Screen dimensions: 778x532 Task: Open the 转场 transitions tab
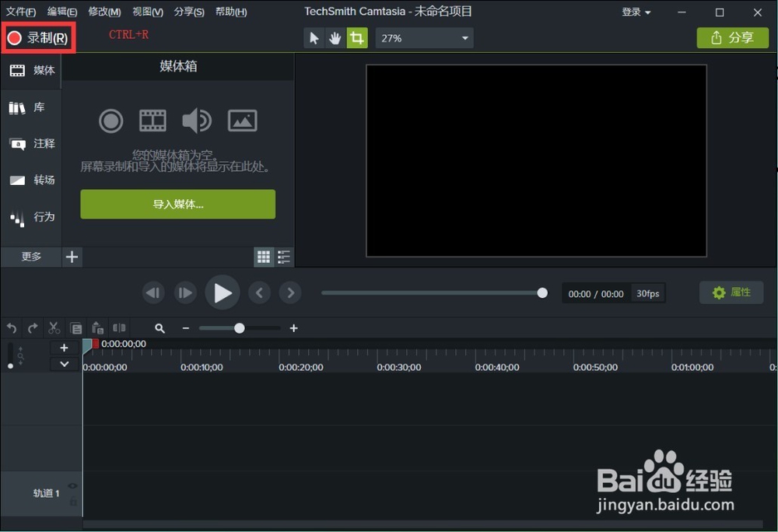click(31, 180)
